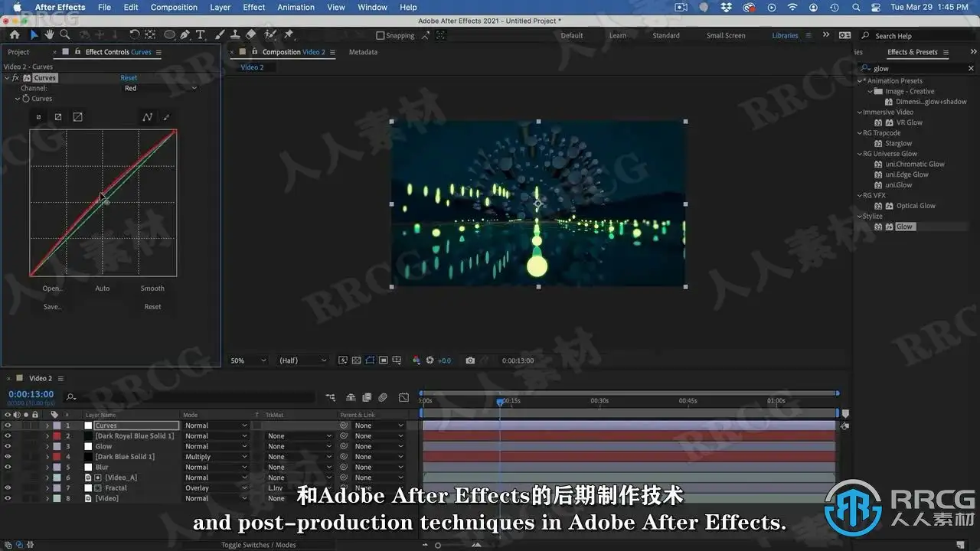Viewport: 980px width, 551px height.
Task: Select the Brush tool
Action: (220, 35)
